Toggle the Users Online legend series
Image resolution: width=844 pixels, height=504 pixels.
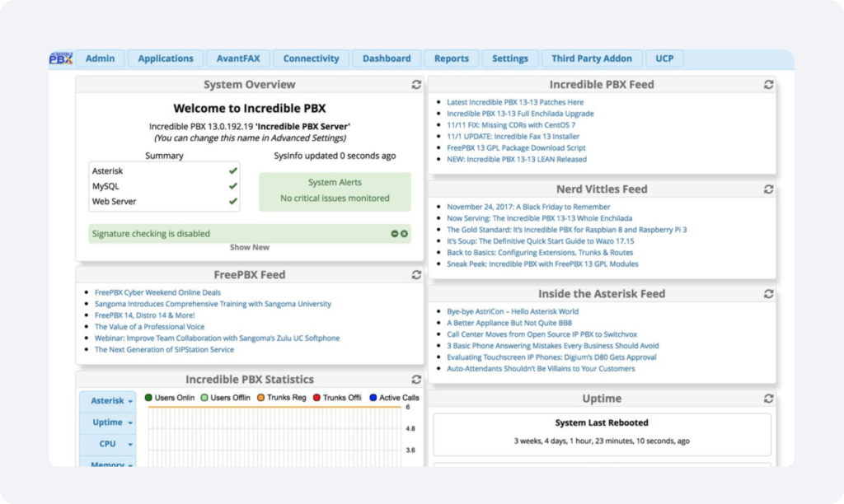pos(170,398)
